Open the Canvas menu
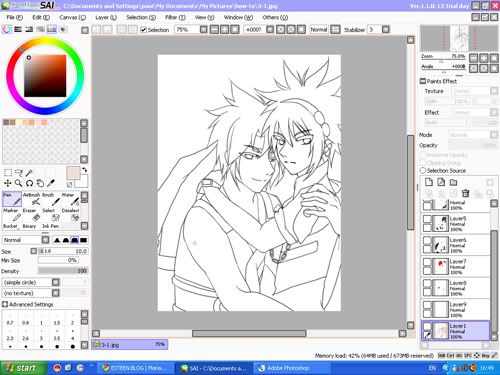 coord(72,17)
